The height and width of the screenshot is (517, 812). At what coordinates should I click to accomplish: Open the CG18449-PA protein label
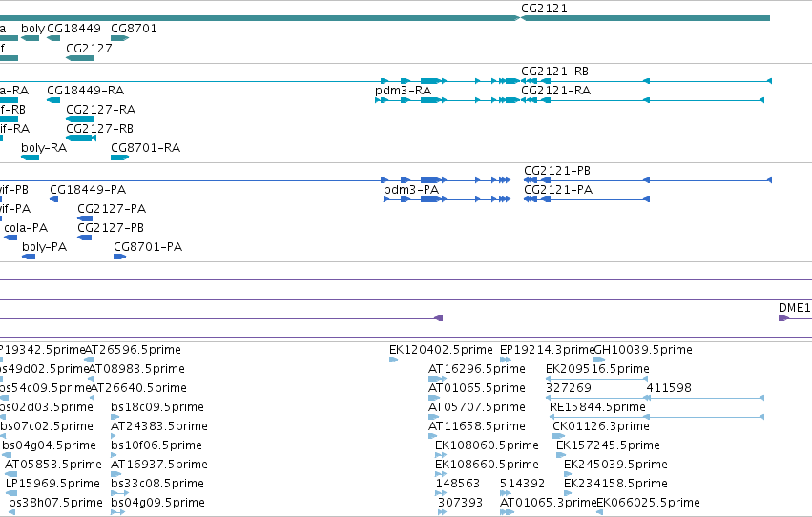tap(88, 190)
